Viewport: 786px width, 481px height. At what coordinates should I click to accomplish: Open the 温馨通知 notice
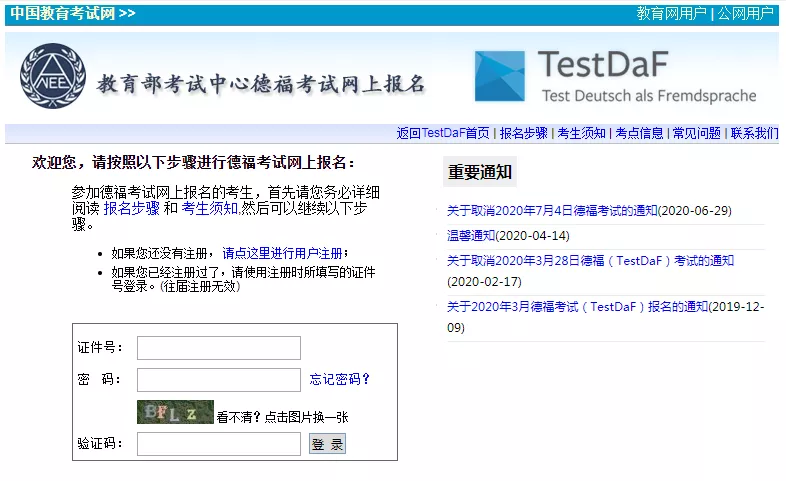[471, 235]
